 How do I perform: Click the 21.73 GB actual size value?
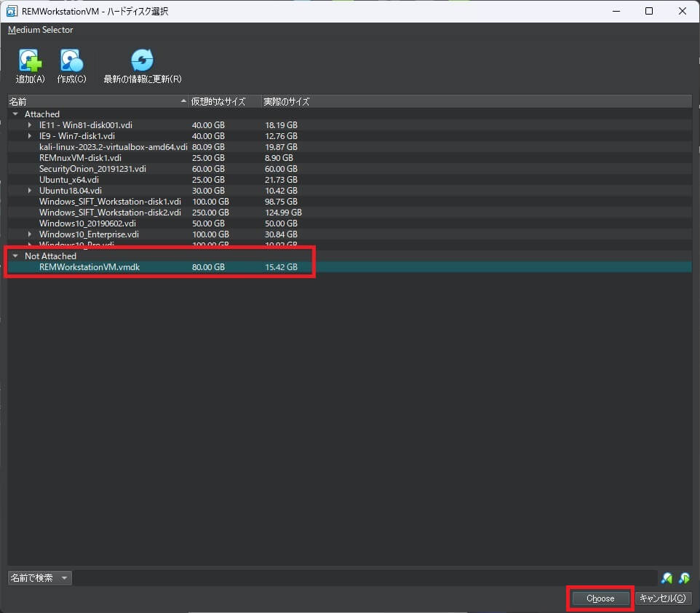tap(282, 180)
